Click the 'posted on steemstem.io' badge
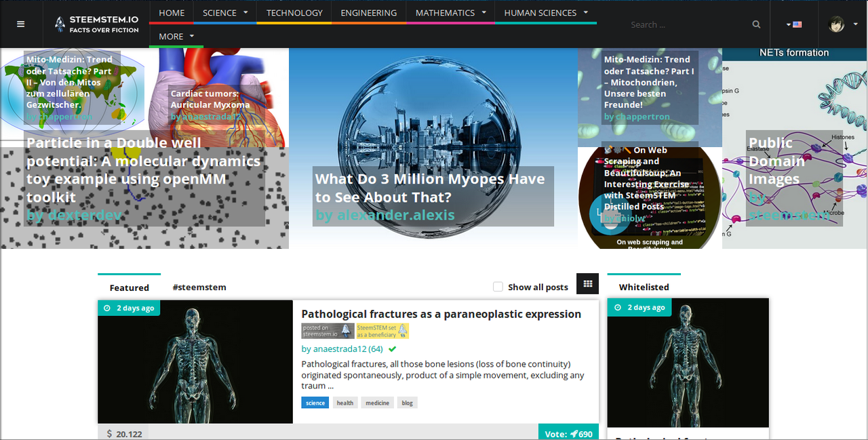 point(328,331)
